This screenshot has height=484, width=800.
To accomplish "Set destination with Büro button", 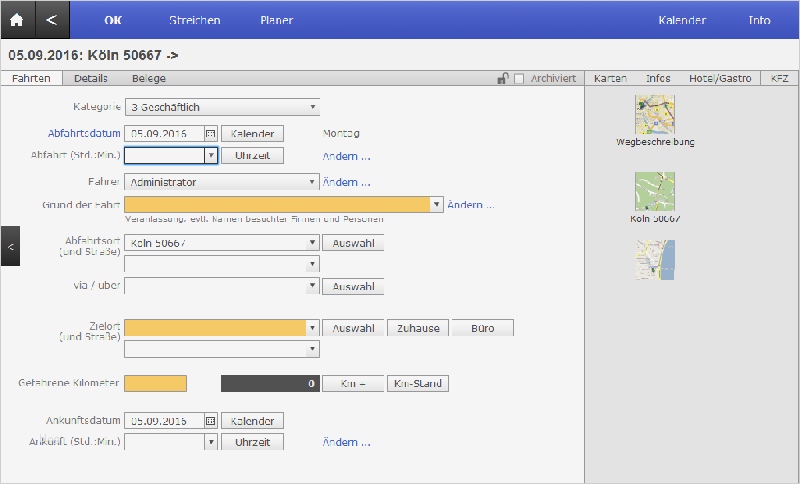I will [483, 328].
